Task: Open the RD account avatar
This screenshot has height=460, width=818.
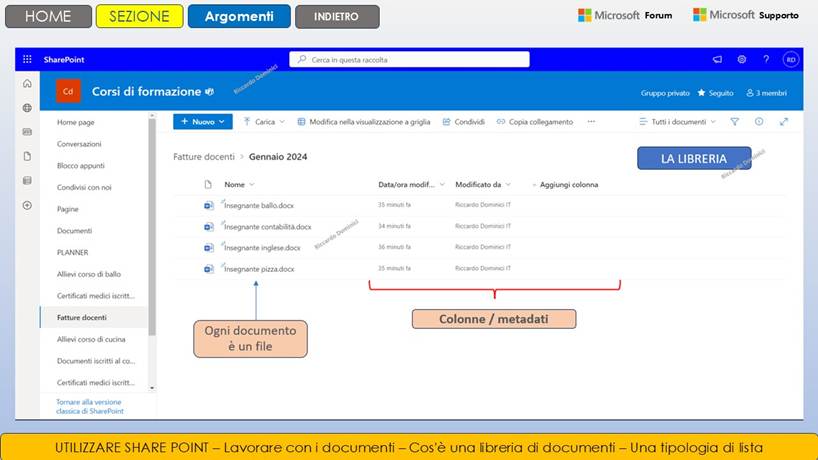Action: [791, 59]
